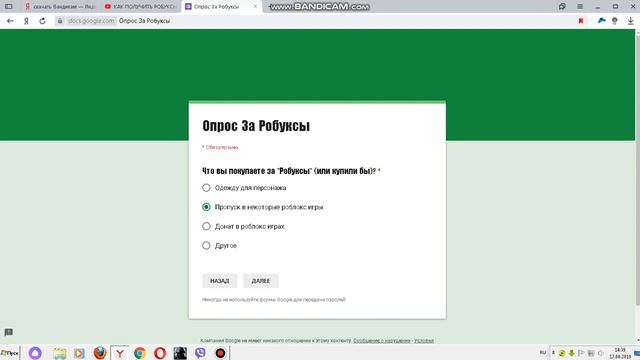Click the tab overview icon in title bar

pos(562,7)
